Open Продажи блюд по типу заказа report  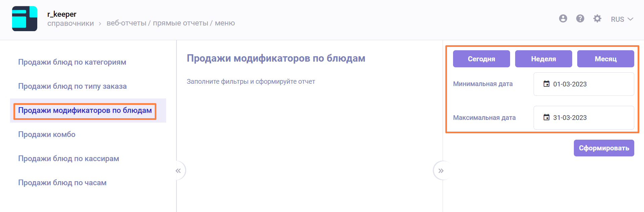[x=72, y=86]
